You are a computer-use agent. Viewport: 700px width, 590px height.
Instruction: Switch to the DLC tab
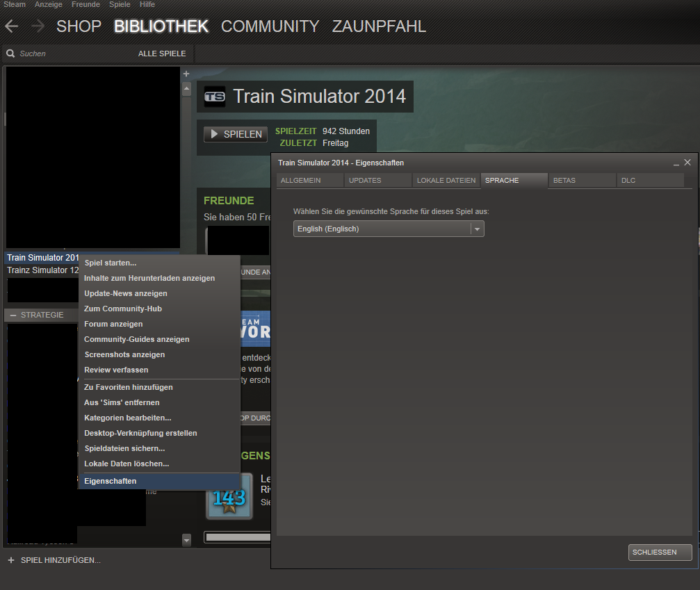[x=651, y=180]
